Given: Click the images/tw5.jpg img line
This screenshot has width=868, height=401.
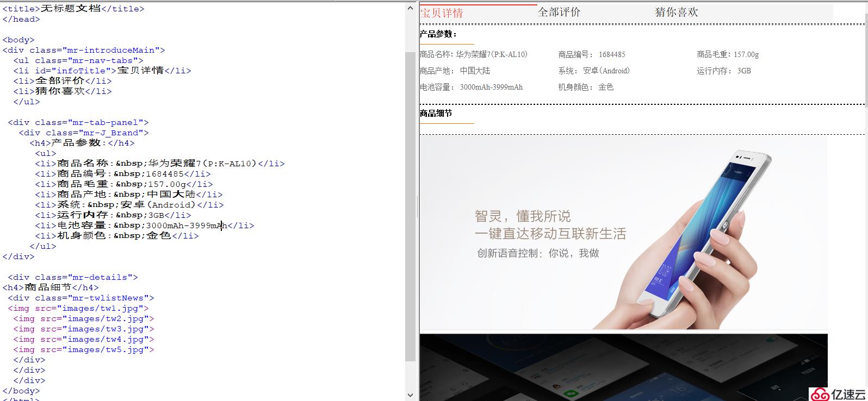Looking at the screenshot, I should pos(84,349).
